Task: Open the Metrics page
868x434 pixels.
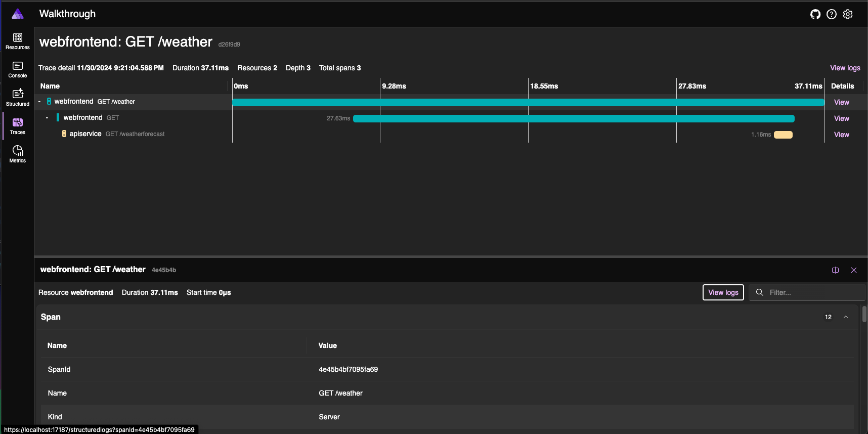Action: point(18,154)
